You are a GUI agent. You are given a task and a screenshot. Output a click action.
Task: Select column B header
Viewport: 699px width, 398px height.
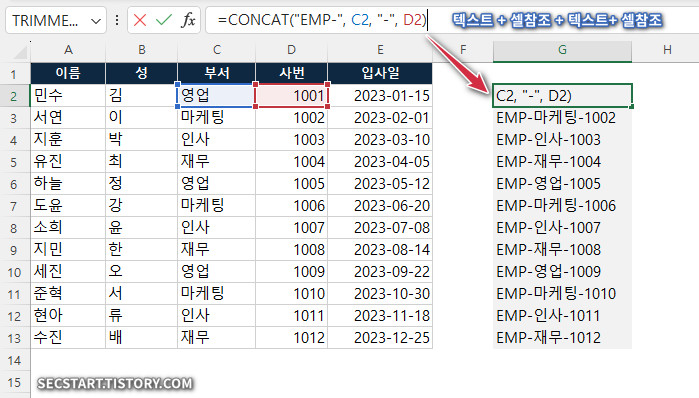click(141, 50)
